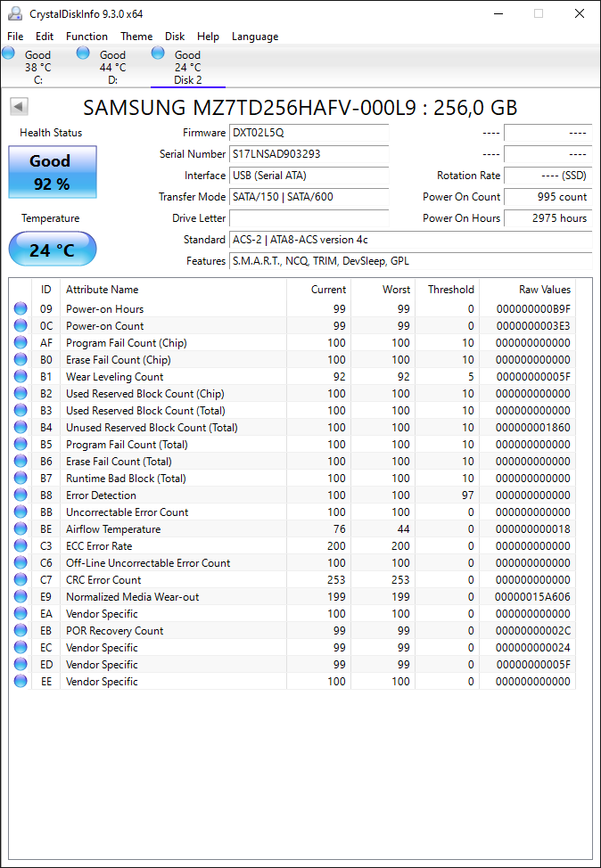Click status orb for Used Reserved Block Count (Total)
The width and height of the screenshot is (601, 868).
coord(21,410)
